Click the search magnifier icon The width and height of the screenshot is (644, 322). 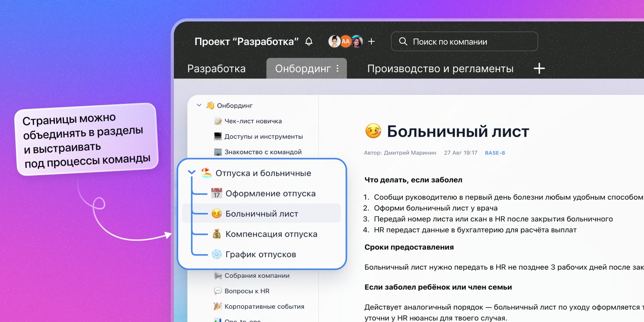click(x=403, y=42)
